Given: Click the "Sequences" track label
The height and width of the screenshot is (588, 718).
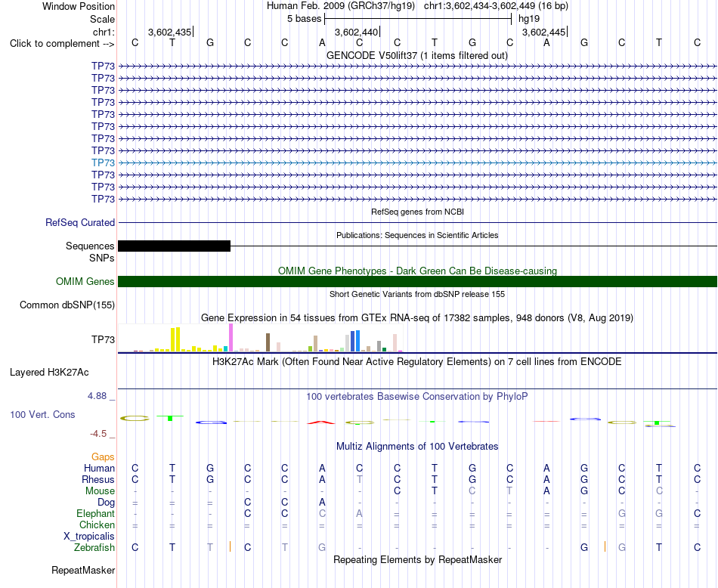Looking at the screenshot, I should coord(90,246).
